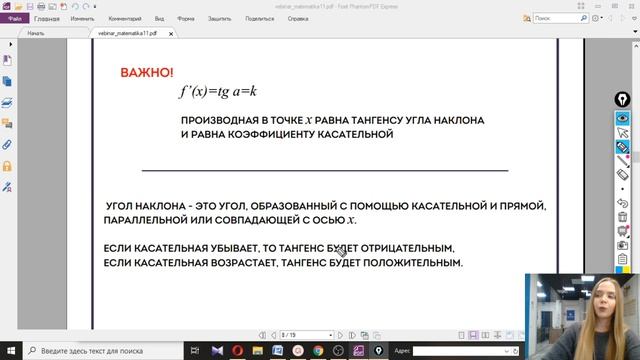This screenshot has width=640, height=360.
Task: Open Task View on the taskbar
Action: [x=195, y=351]
